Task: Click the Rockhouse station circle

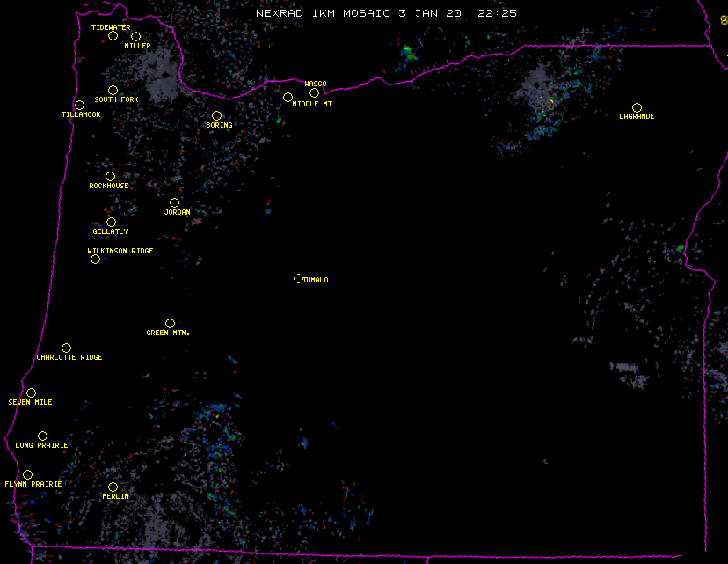Action: pyautogui.click(x=110, y=176)
